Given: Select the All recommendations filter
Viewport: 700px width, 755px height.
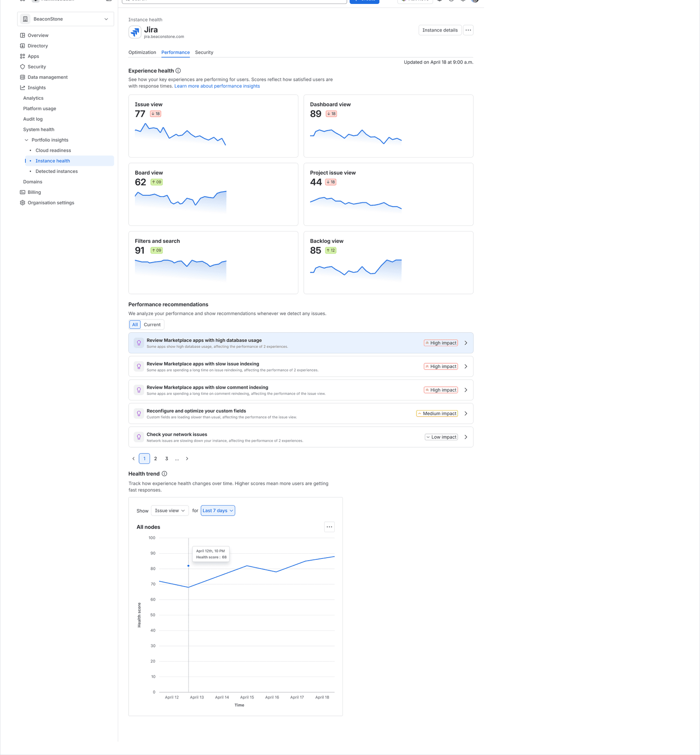Looking at the screenshot, I should coord(135,325).
